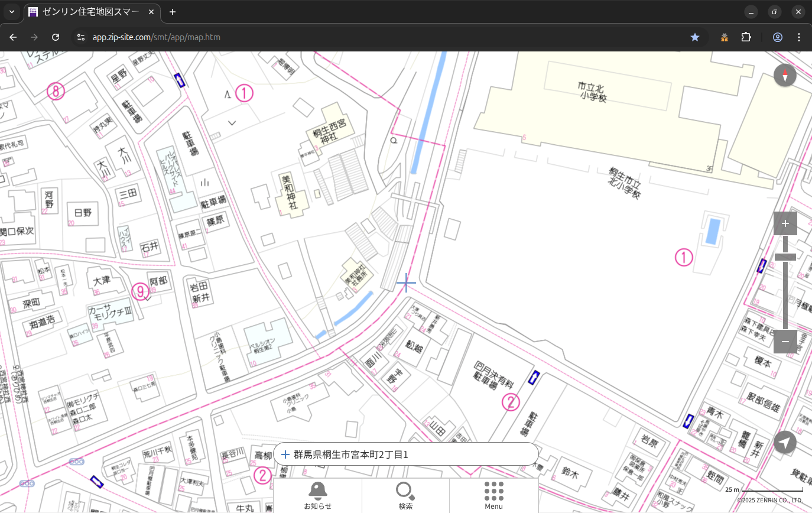Open the Menu grid button
The image size is (812, 513).
493,495
